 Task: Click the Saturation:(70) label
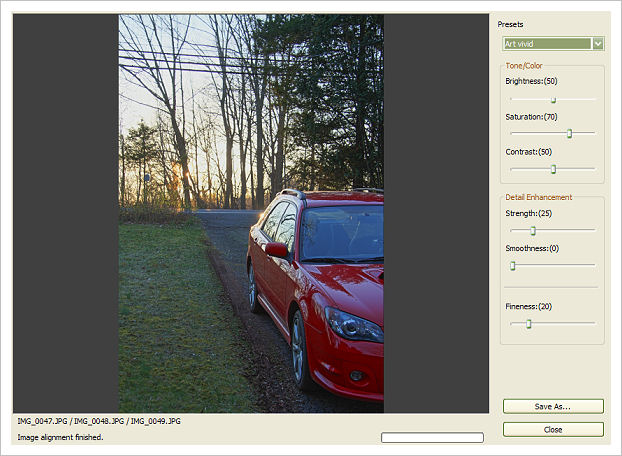tap(531, 117)
